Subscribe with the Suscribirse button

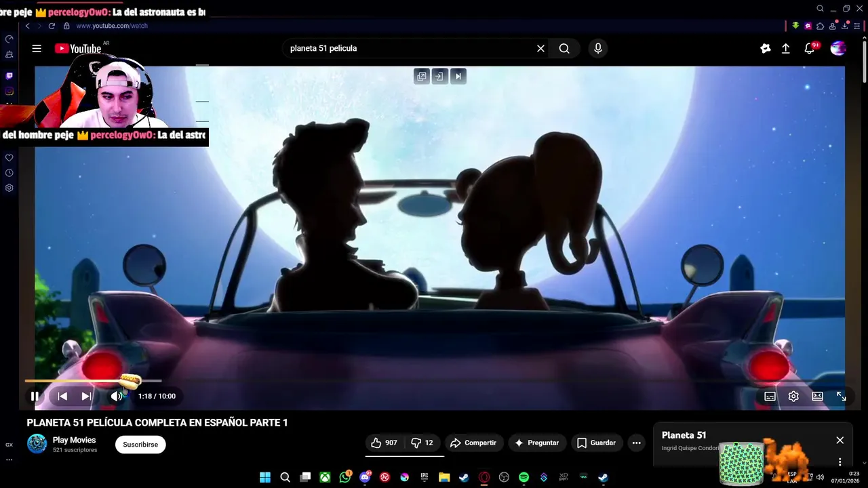[140, 445]
